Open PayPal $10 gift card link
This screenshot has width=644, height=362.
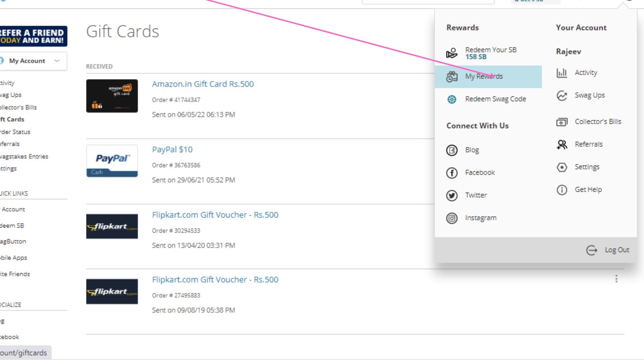(x=172, y=149)
